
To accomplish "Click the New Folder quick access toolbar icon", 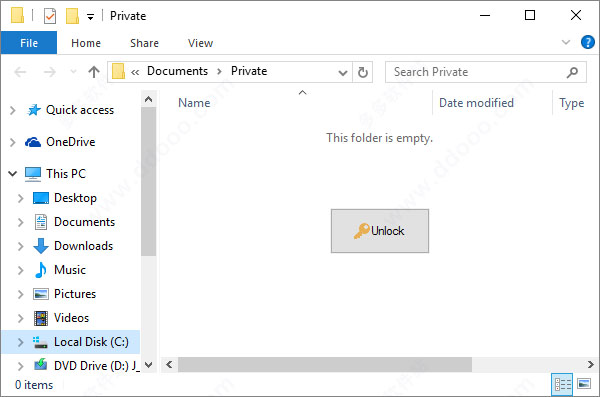I will (72, 16).
